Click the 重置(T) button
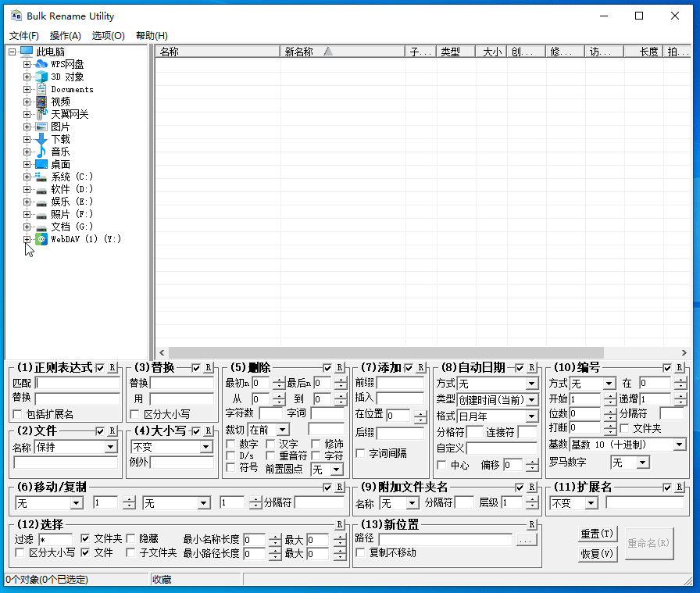Image resolution: width=700 pixels, height=593 pixels. pyautogui.click(x=598, y=534)
